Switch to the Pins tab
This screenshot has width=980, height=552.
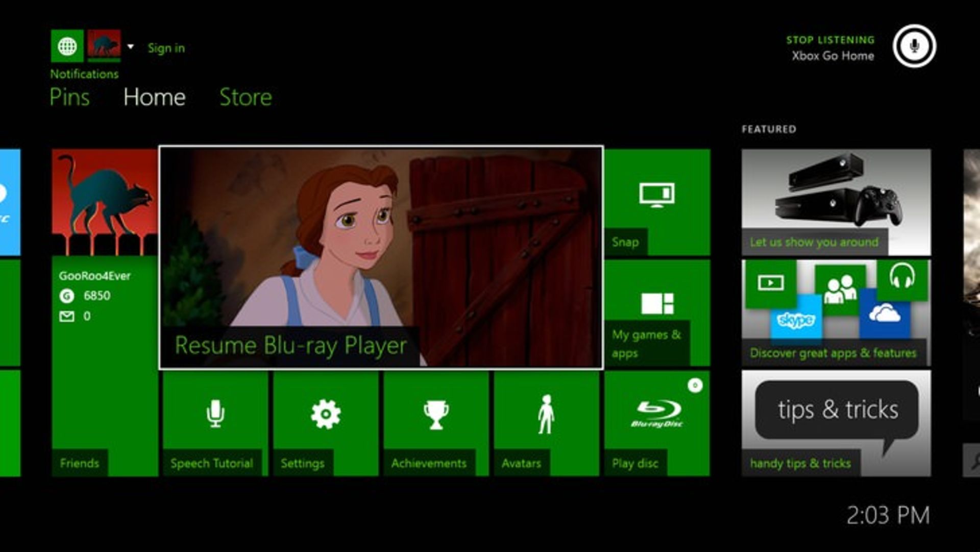coord(69,97)
